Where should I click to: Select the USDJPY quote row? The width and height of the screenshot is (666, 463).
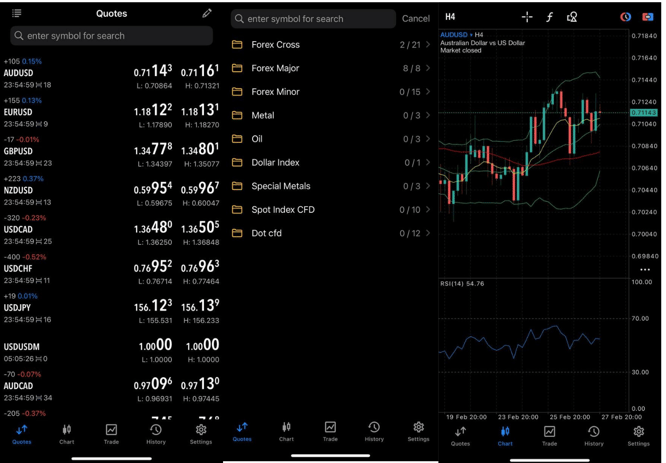click(111, 308)
